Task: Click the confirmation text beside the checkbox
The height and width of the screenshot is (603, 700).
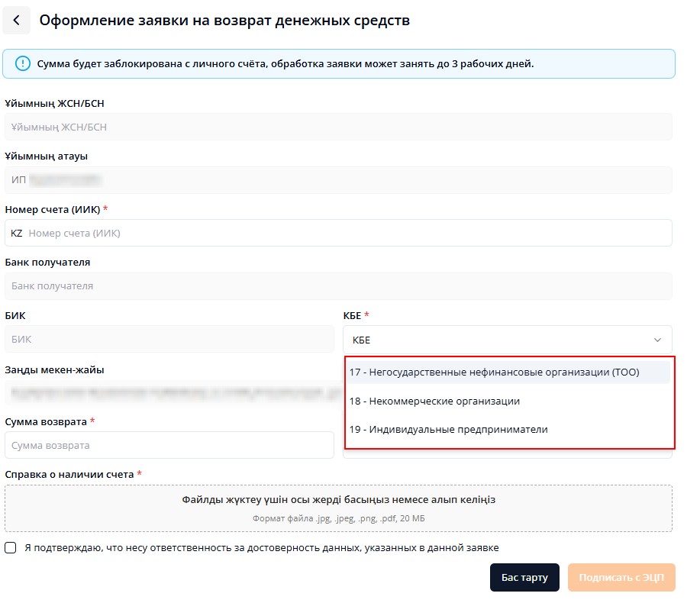Action: click(x=262, y=547)
